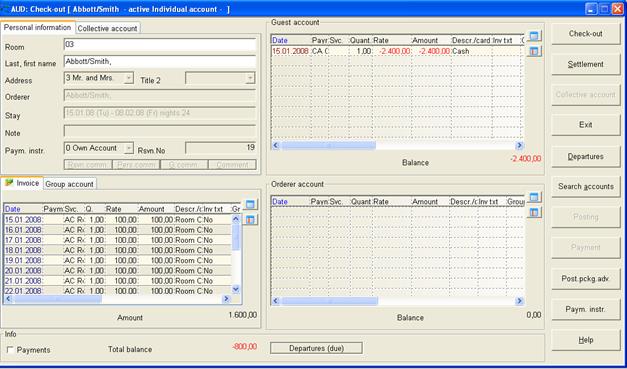The image size is (627, 369).
Task: Switch to Collective account tab
Action: pos(107,28)
